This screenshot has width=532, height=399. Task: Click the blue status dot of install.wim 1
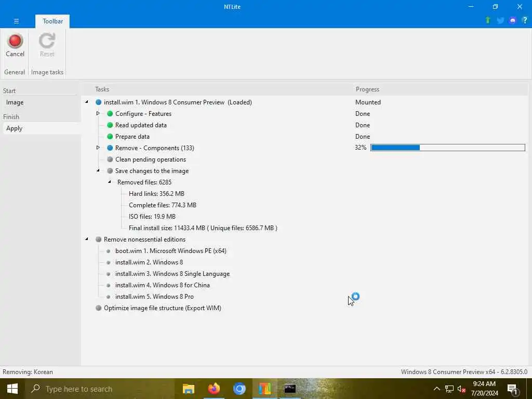pyautogui.click(x=98, y=102)
